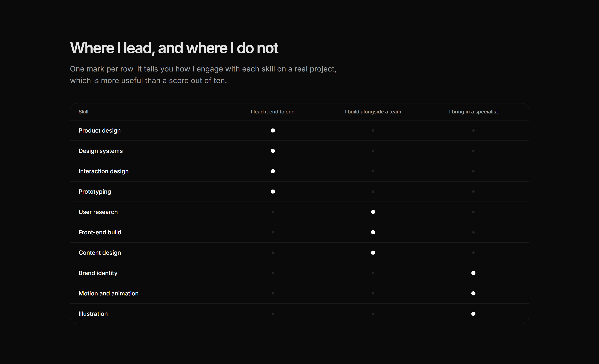
Task: Click the "Front-end build" row label
Action: [100, 232]
